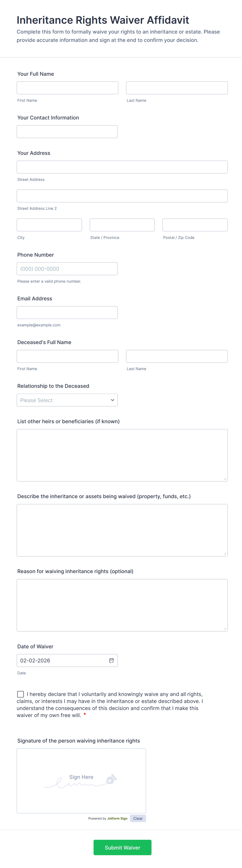242x868 pixels.
Task: Click the City input field
Action: (x=49, y=225)
